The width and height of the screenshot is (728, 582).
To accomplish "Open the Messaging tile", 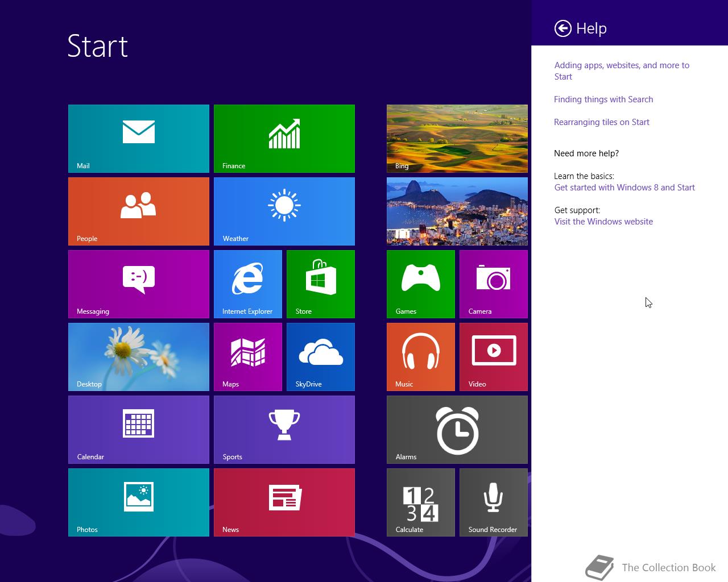I will point(139,284).
